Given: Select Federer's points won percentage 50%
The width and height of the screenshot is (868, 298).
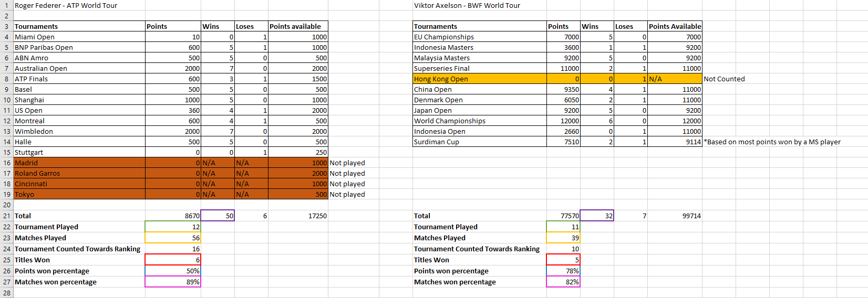Looking at the screenshot, I should click(x=173, y=271).
